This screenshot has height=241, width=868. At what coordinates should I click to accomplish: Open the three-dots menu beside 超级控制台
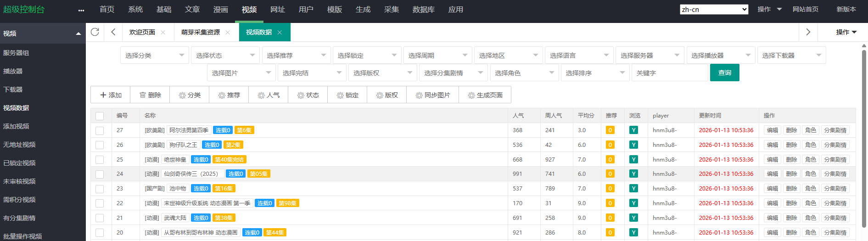[x=81, y=10]
